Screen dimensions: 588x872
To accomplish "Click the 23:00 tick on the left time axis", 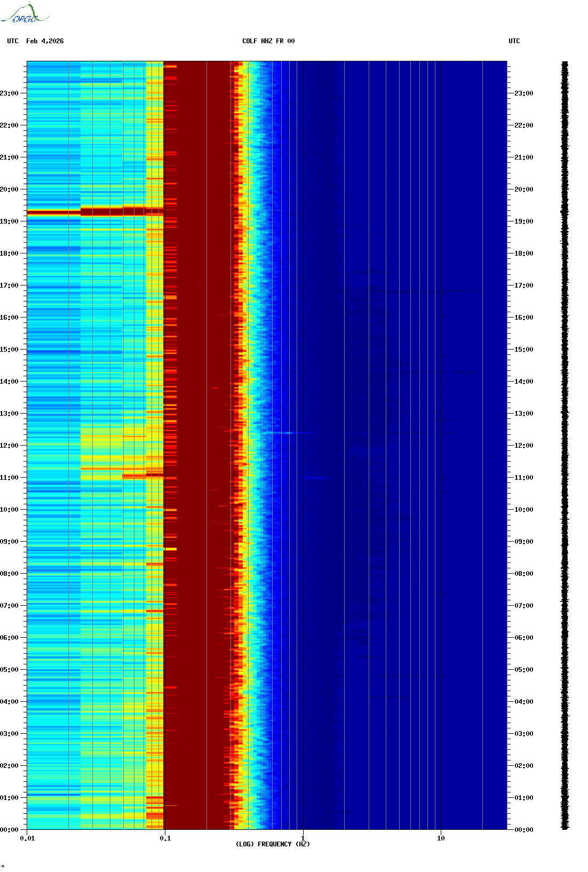I will point(10,93).
